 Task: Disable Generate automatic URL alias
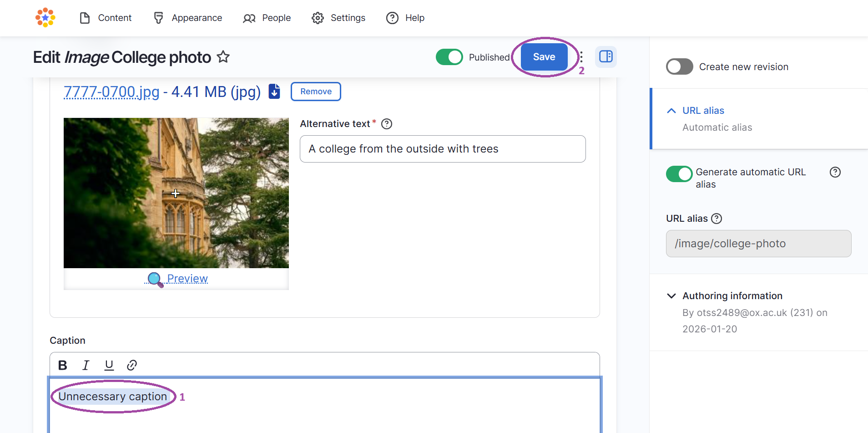(x=679, y=174)
